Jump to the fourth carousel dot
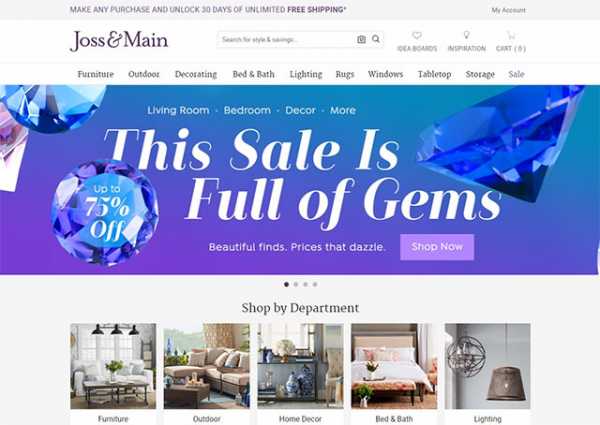 [x=315, y=284]
